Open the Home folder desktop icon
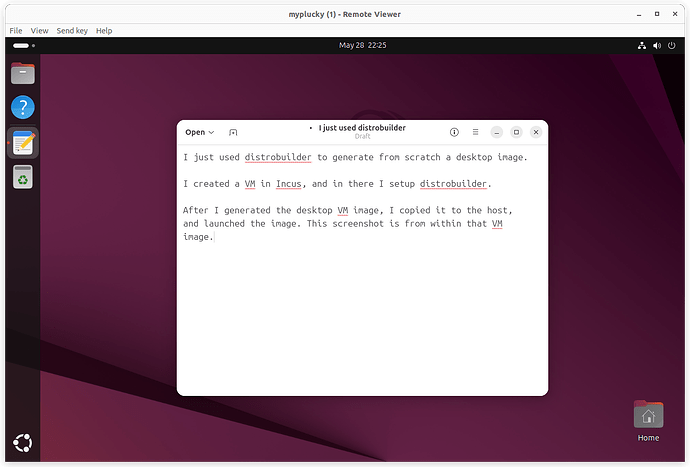 [x=648, y=421]
